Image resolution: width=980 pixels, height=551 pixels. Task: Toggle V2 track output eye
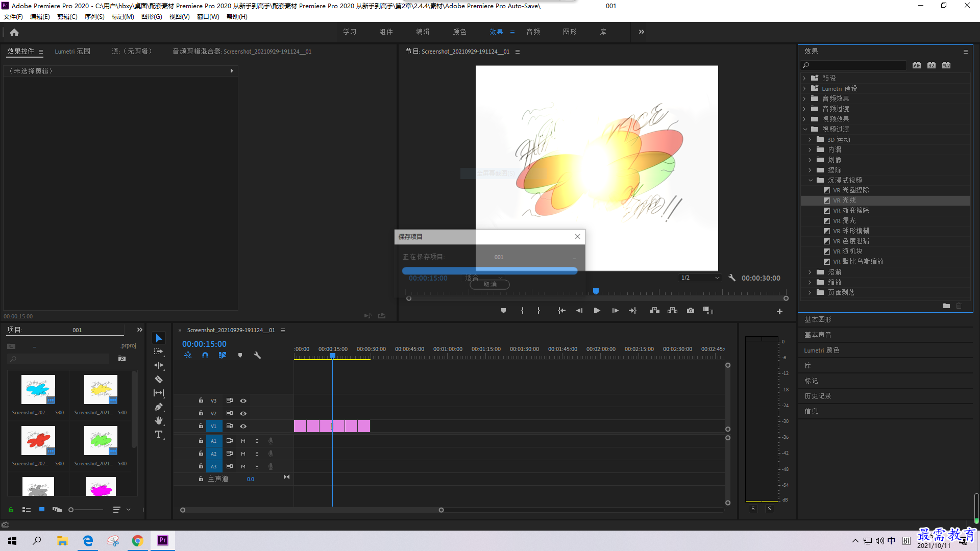[x=243, y=413]
